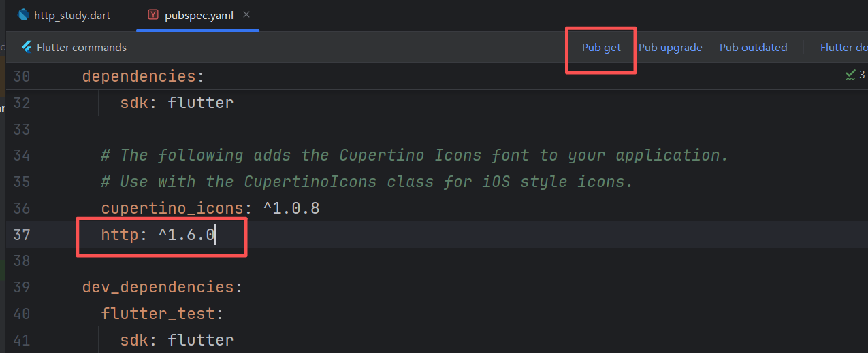Click the empty line 38
This screenshot has height=353, width=868.
click(x=272, y=261)
